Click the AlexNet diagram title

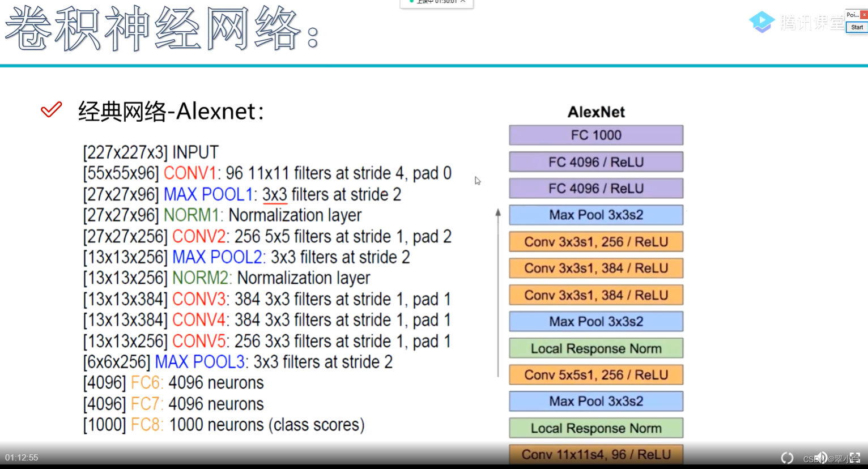tap(596, 112)
